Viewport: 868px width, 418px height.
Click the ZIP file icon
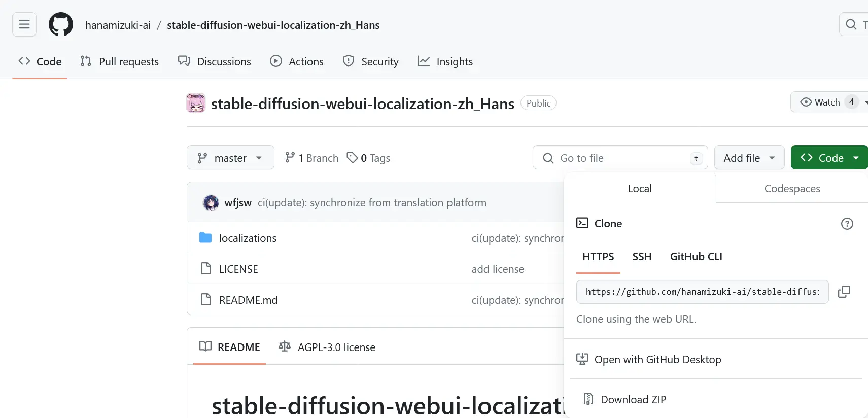[588, 399]
